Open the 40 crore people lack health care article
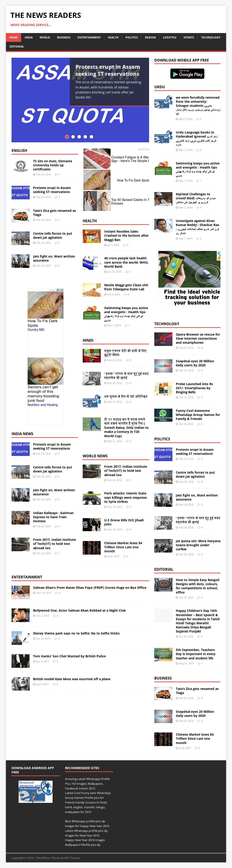This screenshot has width=232, height=868. coord(126,262)
